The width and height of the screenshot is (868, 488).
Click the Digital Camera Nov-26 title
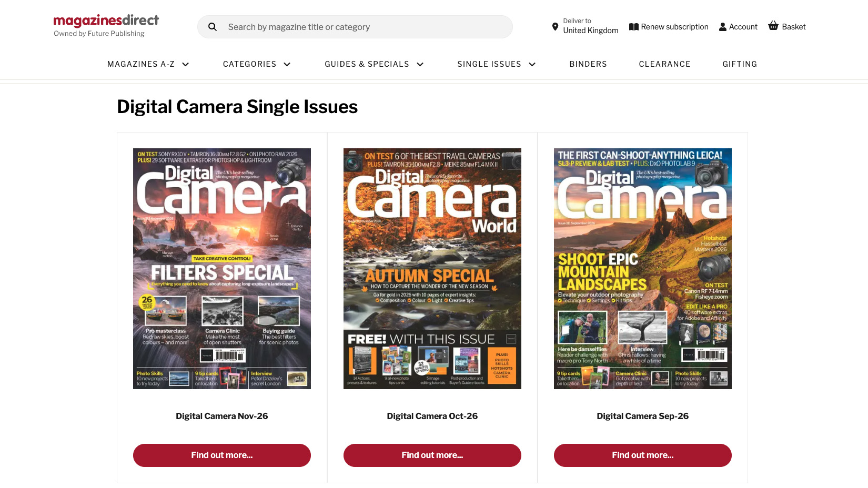click(222, 416)
